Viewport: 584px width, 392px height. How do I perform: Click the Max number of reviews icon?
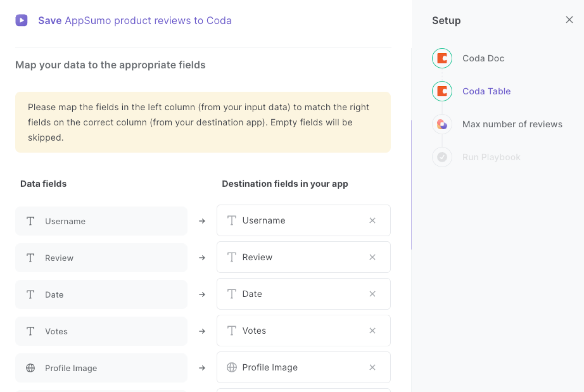442,124
